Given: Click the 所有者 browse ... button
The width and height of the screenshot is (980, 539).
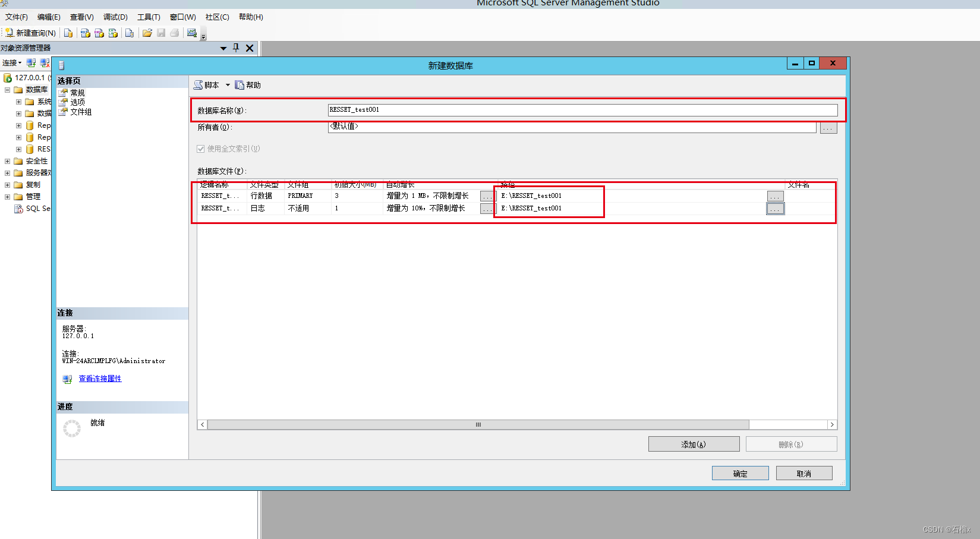Looking at the screenshot, I should (x=828, y=127).
